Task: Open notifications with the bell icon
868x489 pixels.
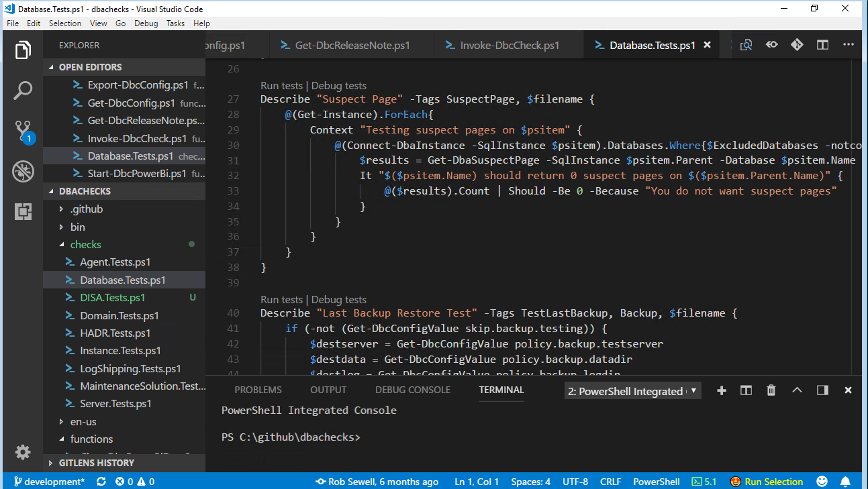Action: pos(845,481)
